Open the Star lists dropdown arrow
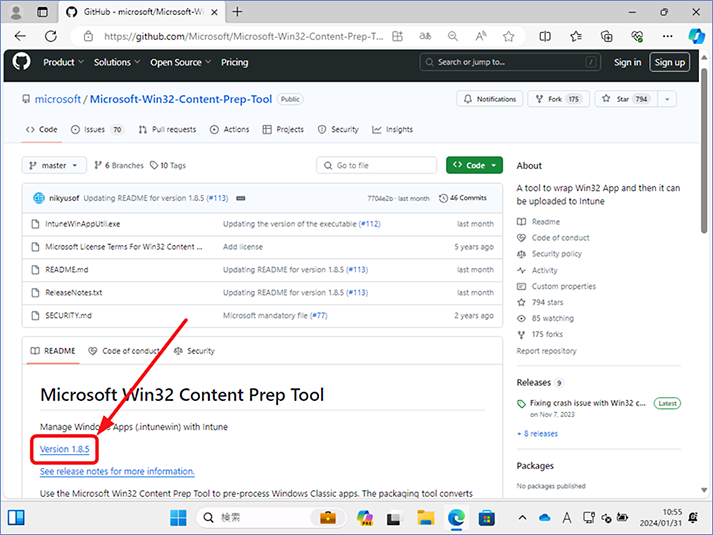This screenshot has height=535, width=713. [x=667, y=99]
